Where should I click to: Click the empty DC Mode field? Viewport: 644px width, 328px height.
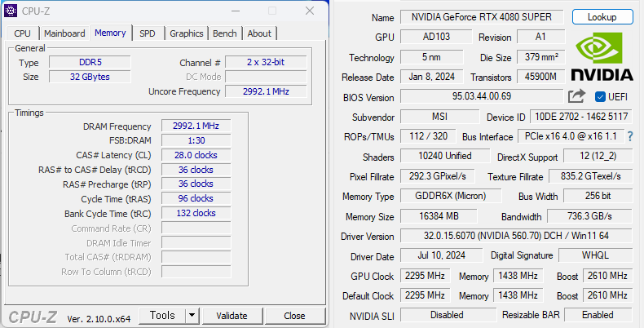click(x=266, y=77)
